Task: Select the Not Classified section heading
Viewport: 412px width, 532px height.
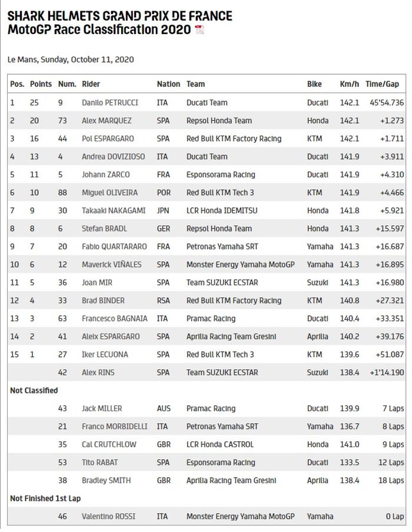Action: (x=34, y=391)
